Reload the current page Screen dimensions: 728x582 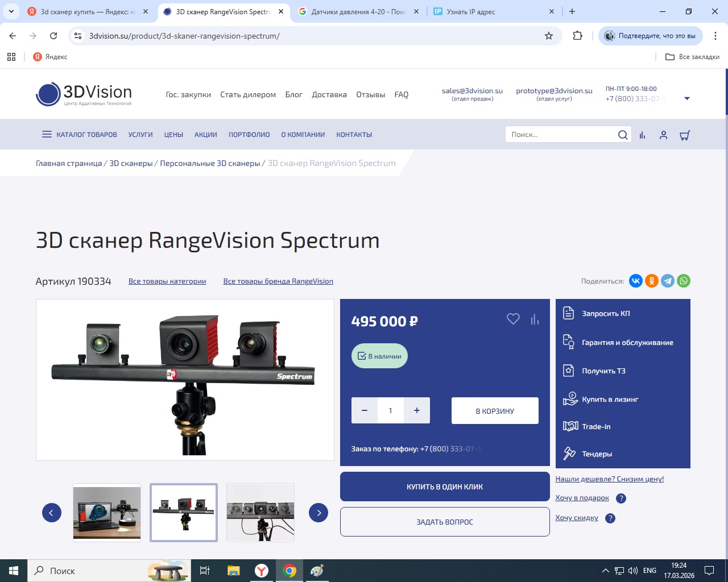point(53,36)
